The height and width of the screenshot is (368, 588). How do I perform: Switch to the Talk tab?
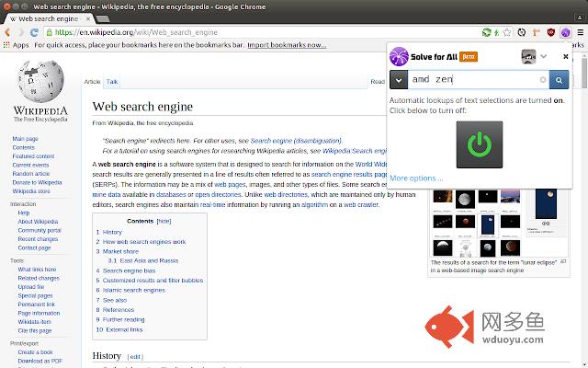(x=112, y=82)
